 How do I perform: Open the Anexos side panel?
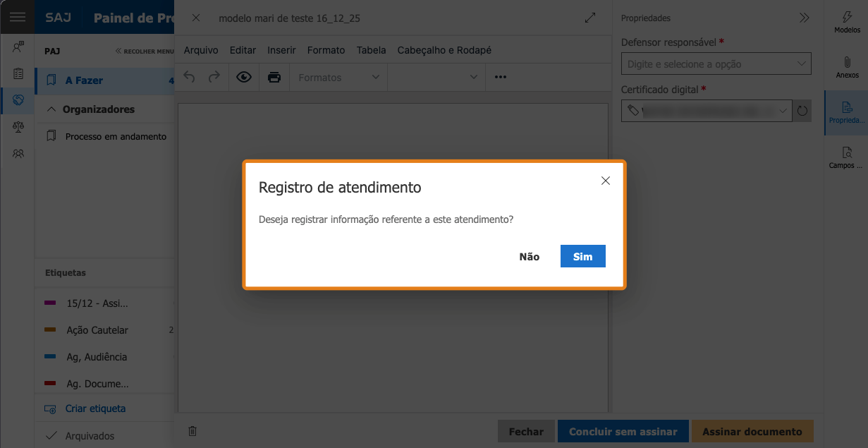tap(846, 67)
